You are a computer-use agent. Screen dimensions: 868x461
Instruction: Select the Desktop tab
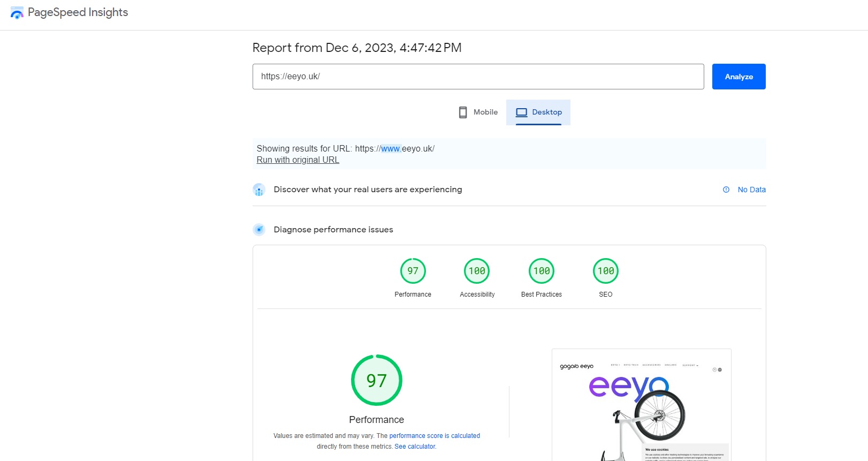538,112
